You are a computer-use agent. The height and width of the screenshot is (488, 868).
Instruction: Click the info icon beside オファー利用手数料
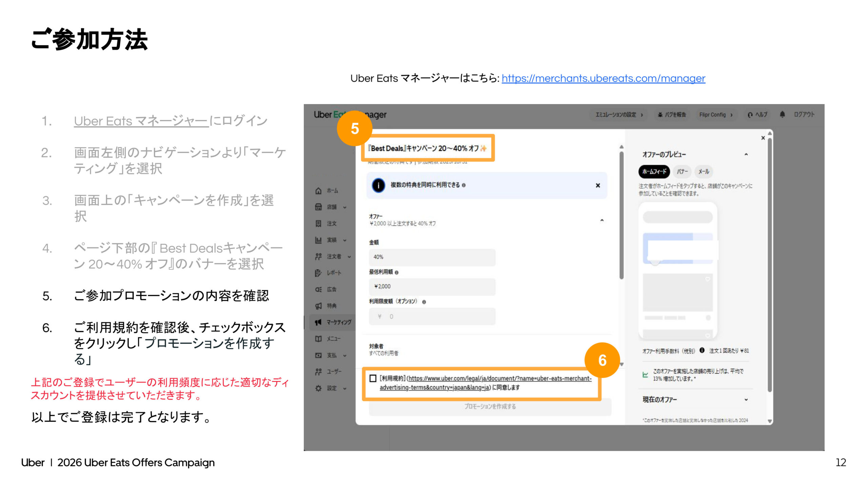coord(702,350)
